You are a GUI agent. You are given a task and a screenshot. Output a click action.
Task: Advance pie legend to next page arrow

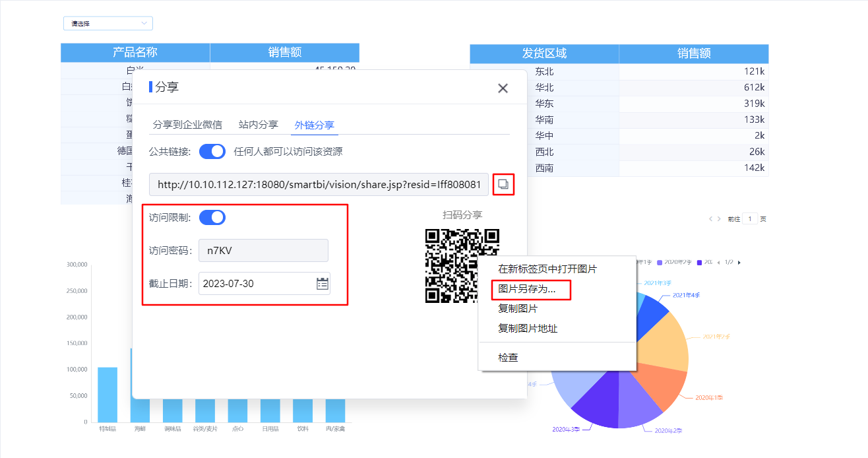(739, 263)
